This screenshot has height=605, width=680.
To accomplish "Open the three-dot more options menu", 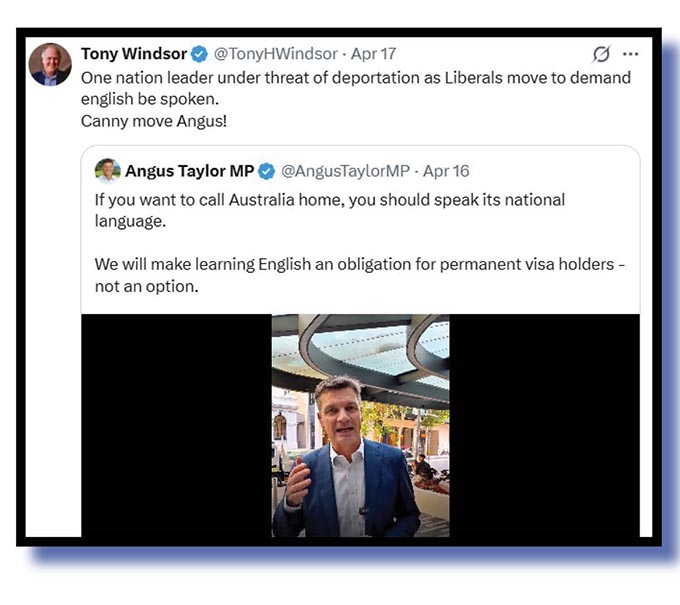I will coord(630,54).
